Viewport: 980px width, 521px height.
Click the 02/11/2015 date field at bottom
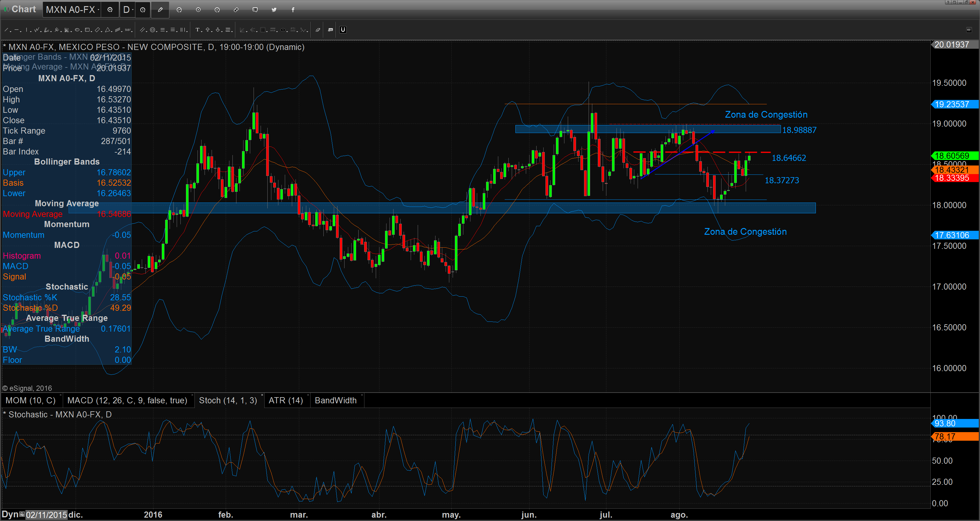pyautogui.click(x=47, y=515)
